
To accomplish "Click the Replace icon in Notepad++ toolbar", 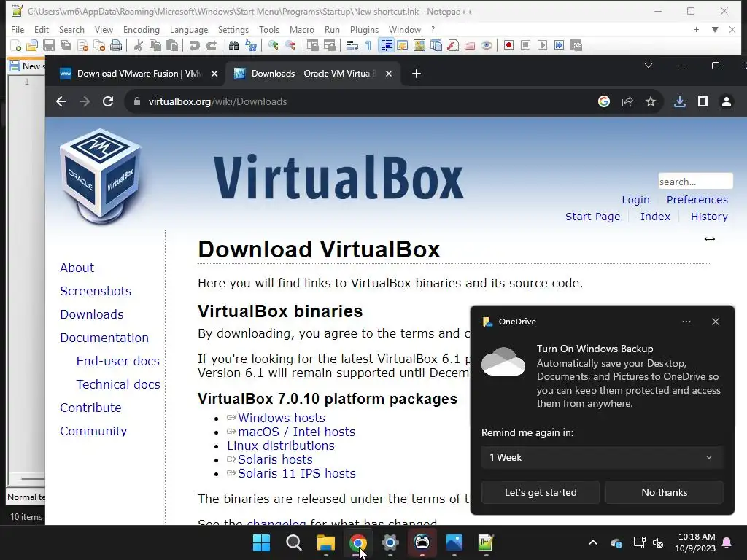I will tap(251, 45).
